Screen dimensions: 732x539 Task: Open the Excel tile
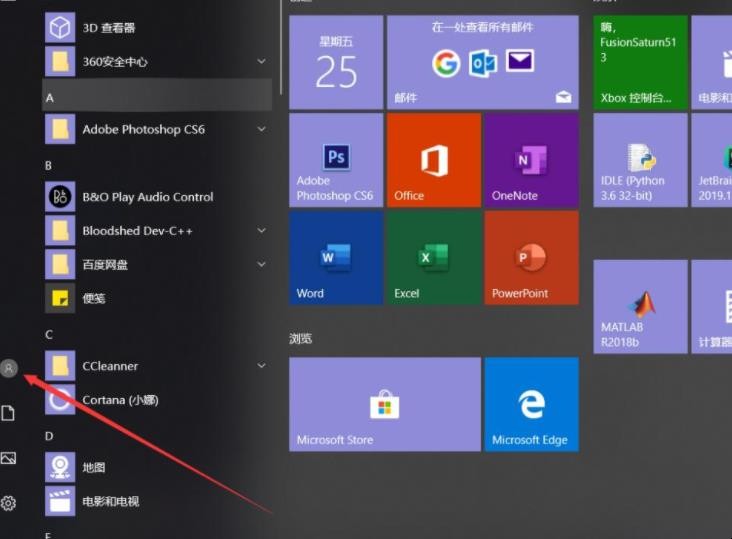pos(434,258)
